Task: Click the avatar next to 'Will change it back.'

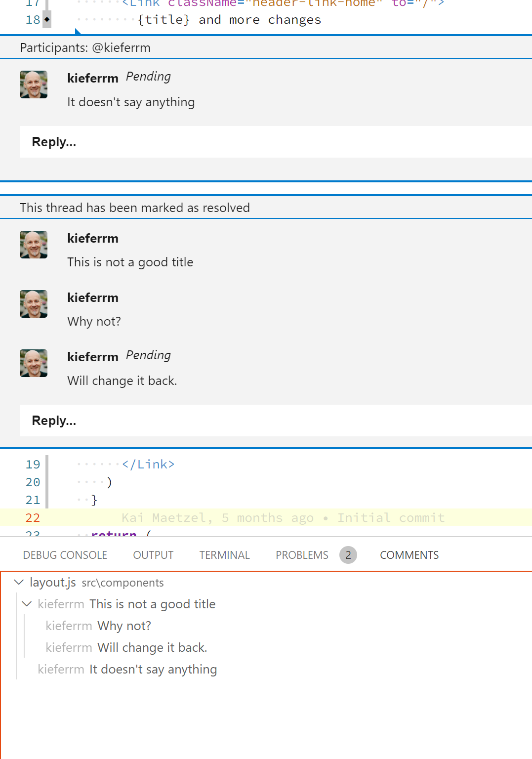Action: click(x=33, y=363)
